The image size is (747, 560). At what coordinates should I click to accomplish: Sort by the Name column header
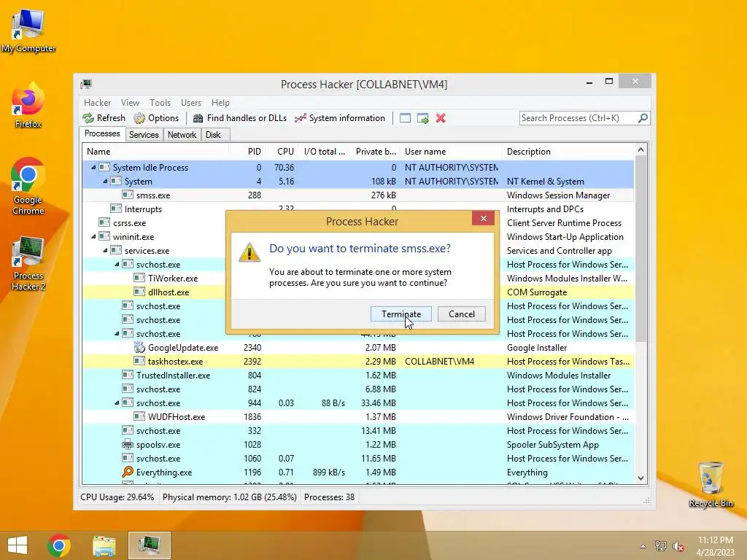pyautogui.click(x=155, y=152)
